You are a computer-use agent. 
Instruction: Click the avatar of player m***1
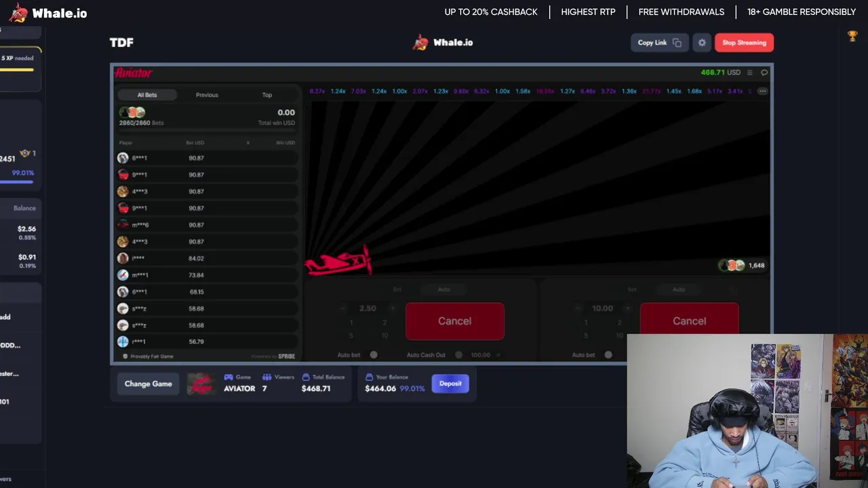(x=123, y=274)
